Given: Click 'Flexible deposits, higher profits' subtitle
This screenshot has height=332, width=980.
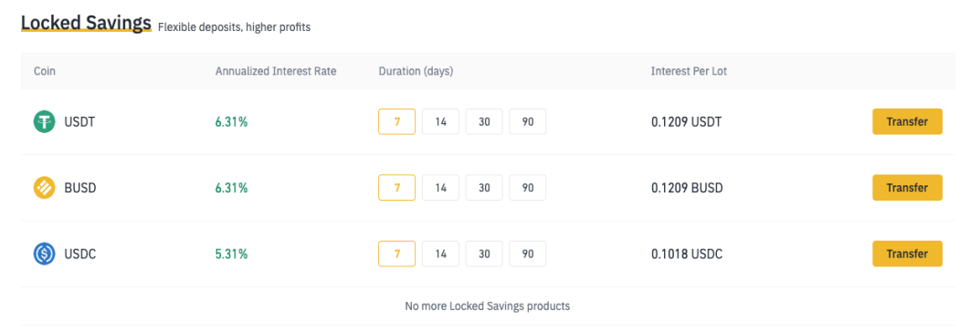Looking at the screenshot, I should click(x=235, y=27).
